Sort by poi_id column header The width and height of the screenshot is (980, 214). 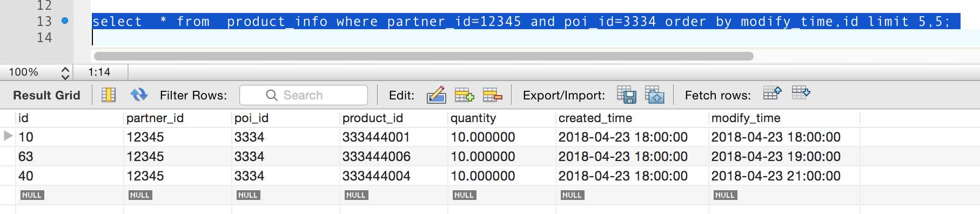(286, 118)
